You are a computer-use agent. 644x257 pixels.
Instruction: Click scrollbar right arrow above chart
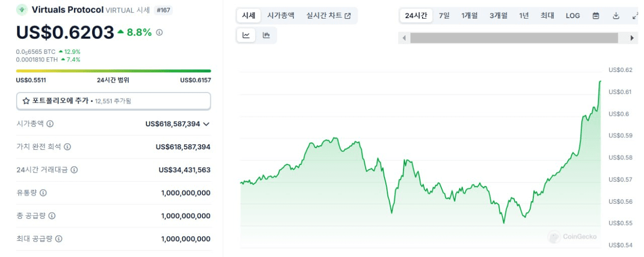[x=632, y=38]
